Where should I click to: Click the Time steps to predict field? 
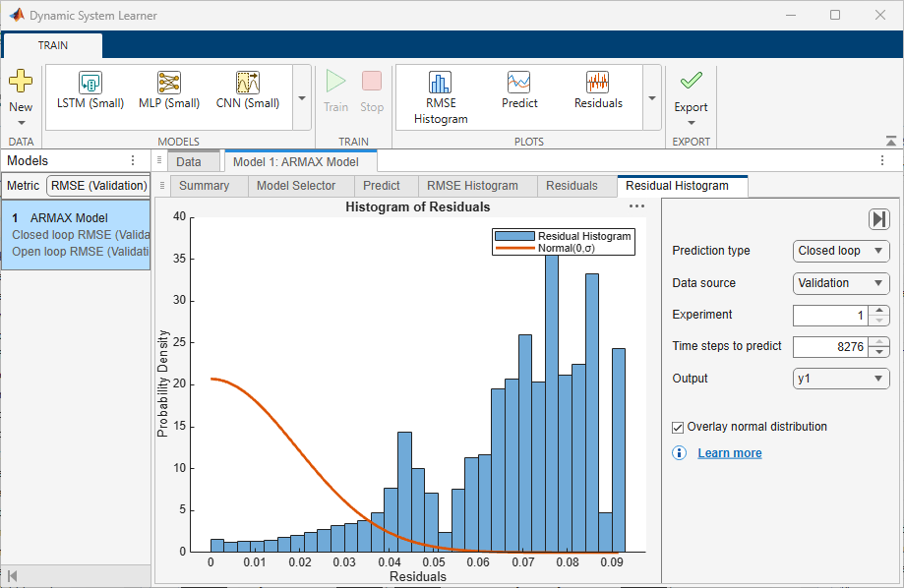(x=831, y=346)
